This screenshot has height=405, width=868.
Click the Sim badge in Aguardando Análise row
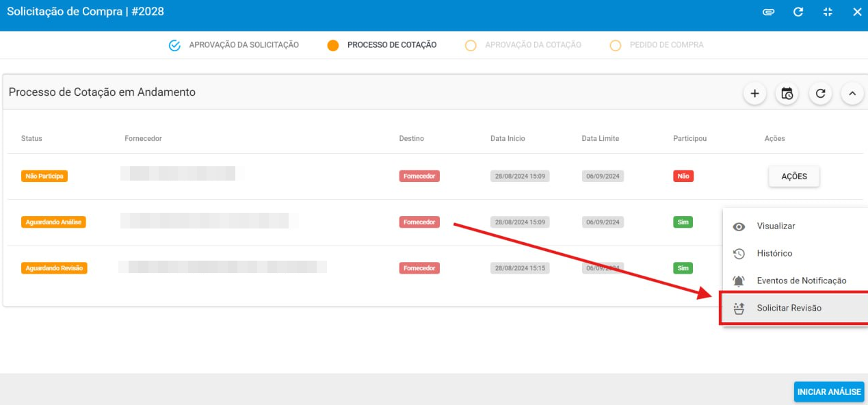click(x=683, y=222)
